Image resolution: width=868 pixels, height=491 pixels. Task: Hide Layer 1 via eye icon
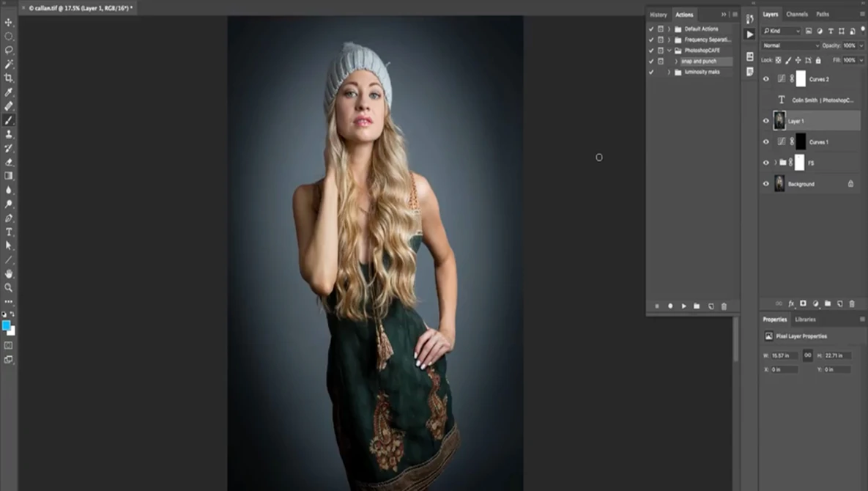766,121
